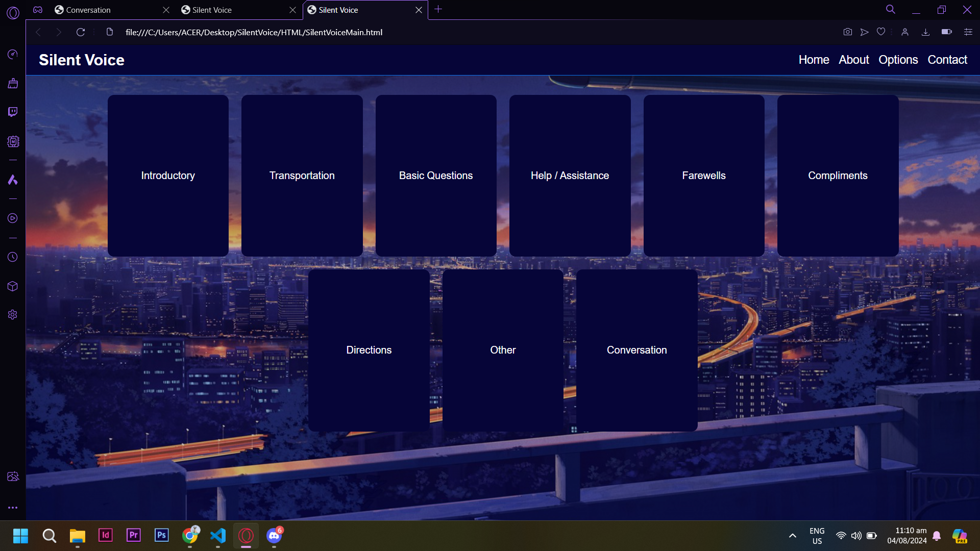The height and width of the screenshot is (551, 980).
Task: Click the About navigation link
Action: [x=853, y=60]
